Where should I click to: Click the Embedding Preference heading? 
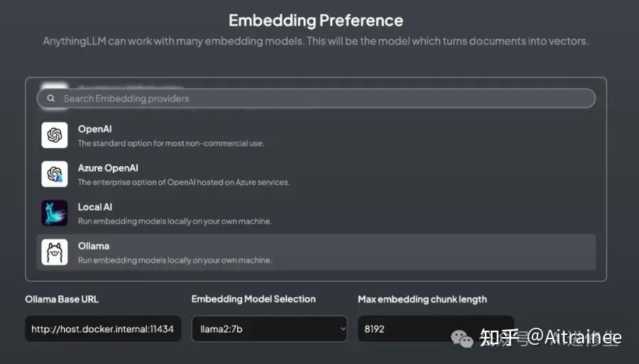point(316,21)
